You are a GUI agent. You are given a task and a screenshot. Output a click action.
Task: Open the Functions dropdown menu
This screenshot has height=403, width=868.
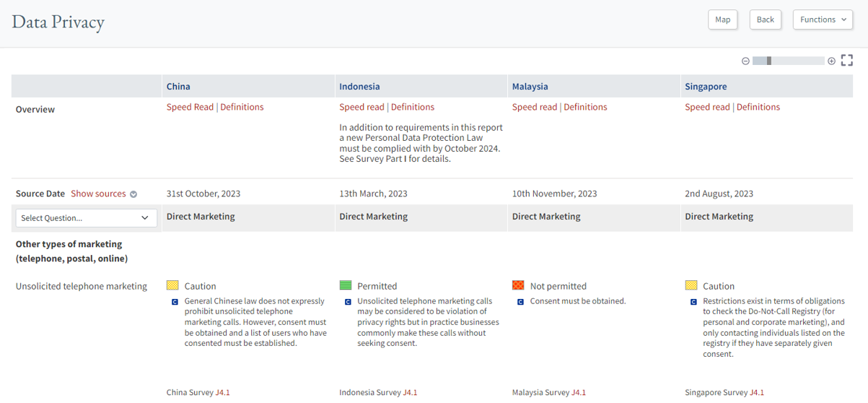tap(823, 19)
